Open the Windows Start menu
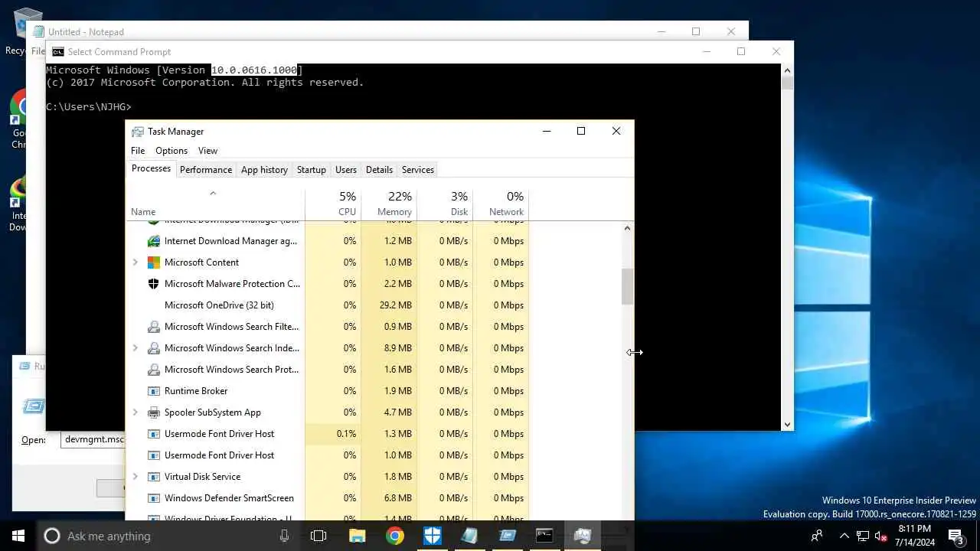Viewport: 980px width, 551px height. (18, 536)
